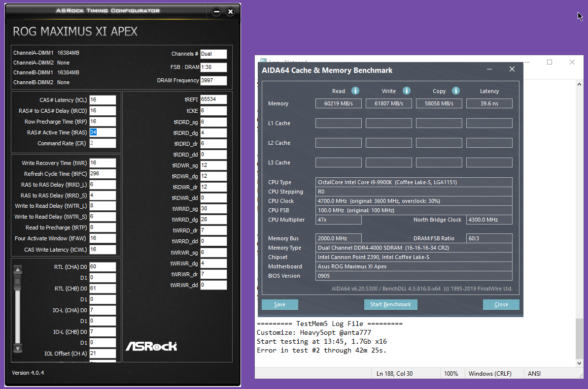Viewport: 588px width, 389px height.
Task: Click the tREFI value field
Action: [x=213, y=99]
